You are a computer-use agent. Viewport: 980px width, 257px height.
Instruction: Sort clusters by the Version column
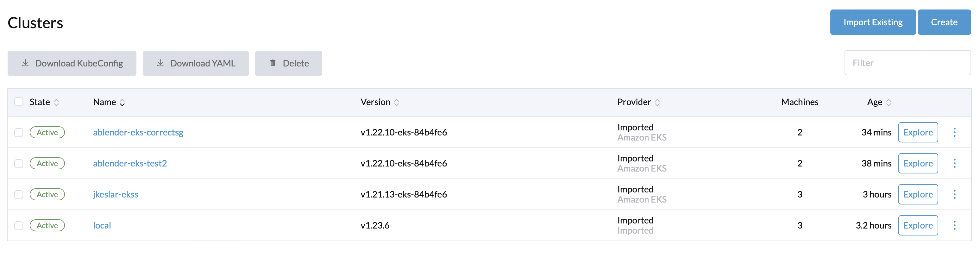tap(379, 102)
